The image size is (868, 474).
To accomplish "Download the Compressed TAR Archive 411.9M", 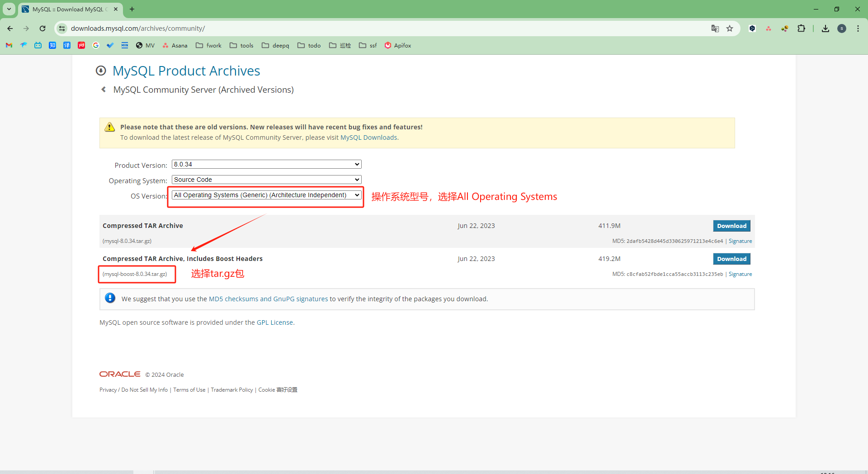I will 731,226.
